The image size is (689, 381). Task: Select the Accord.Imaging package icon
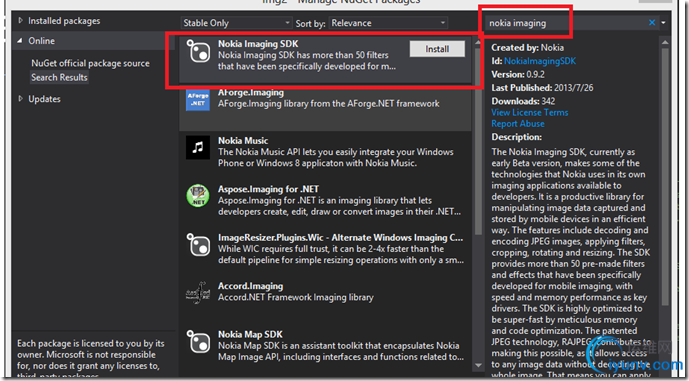(198, 293)
